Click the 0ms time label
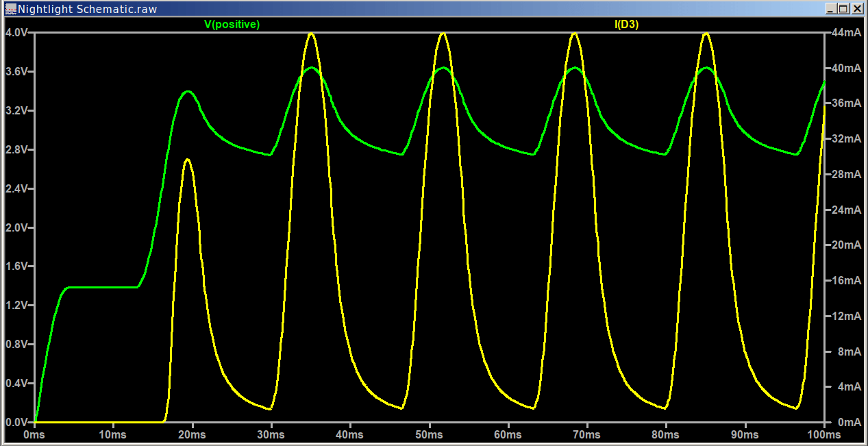Image resolution: width=868 pixels, height=446 pixels. [x=33, y=434]
